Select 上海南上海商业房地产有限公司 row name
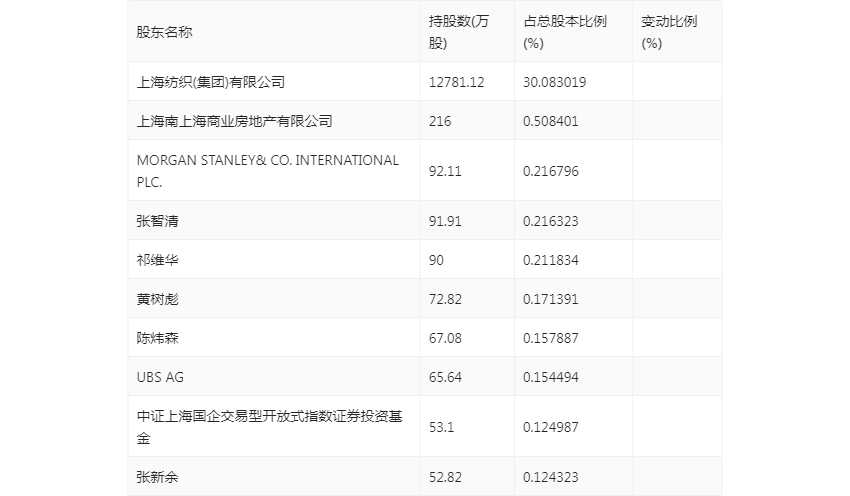Viewport: 850px width, 496px height. click(x=234, y=121)
